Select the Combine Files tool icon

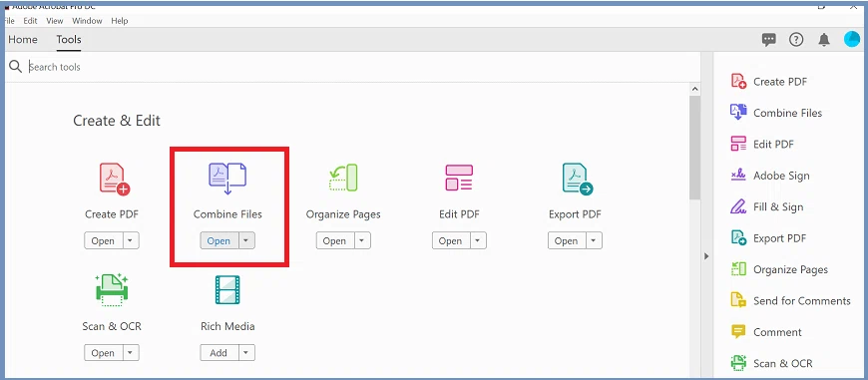pyautogui.click(x=227, y=179)
